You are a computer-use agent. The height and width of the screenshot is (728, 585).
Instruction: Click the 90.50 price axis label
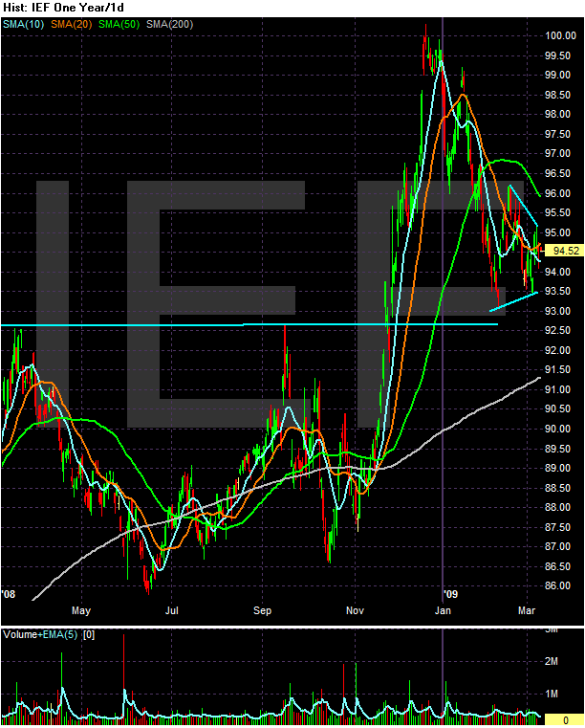(x=557, y=409)
